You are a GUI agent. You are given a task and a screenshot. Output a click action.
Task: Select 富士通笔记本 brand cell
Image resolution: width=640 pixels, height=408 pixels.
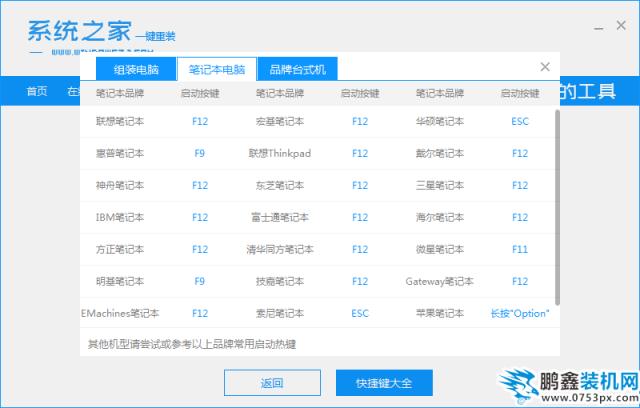point(280,217)
